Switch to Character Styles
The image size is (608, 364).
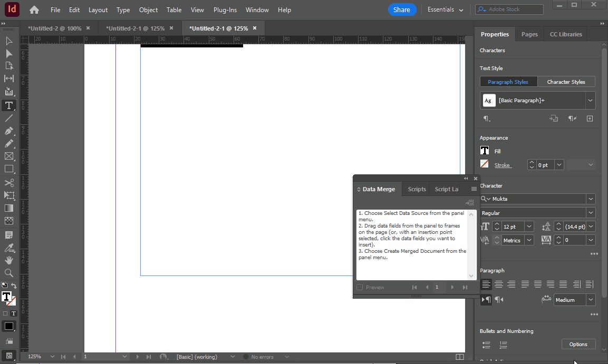pos(566,82)
